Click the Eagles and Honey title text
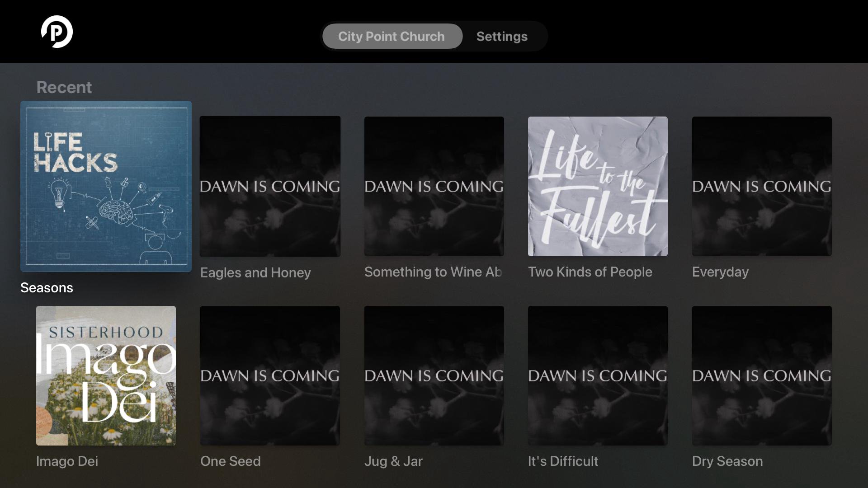This screenshot has width=868, height=488. [x=255, y=273]
